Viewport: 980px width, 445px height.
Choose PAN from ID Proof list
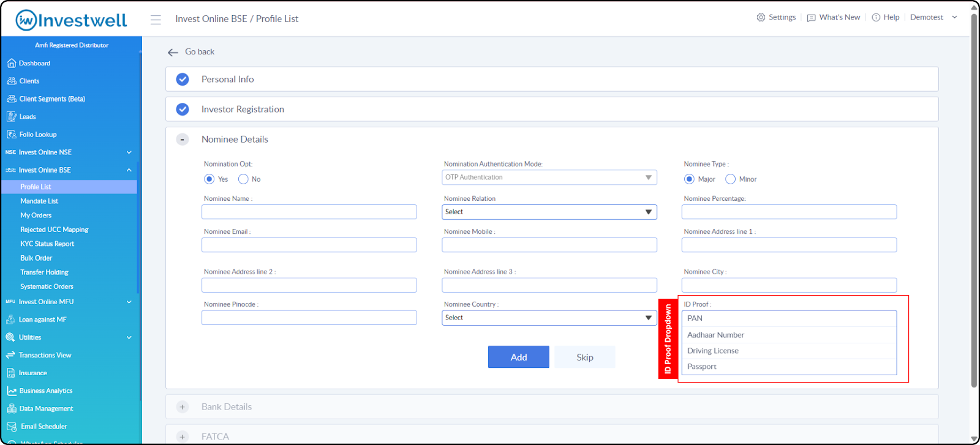(x=789, y=318)
